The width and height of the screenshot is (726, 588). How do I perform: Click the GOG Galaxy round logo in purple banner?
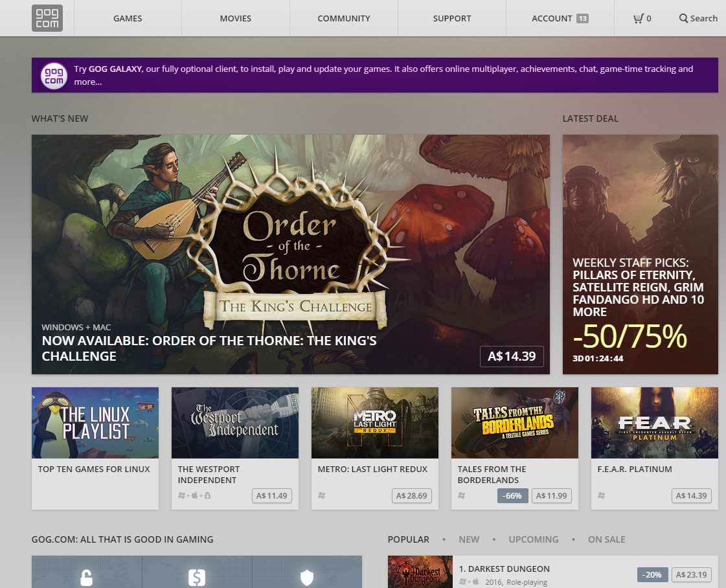[54, 76]
